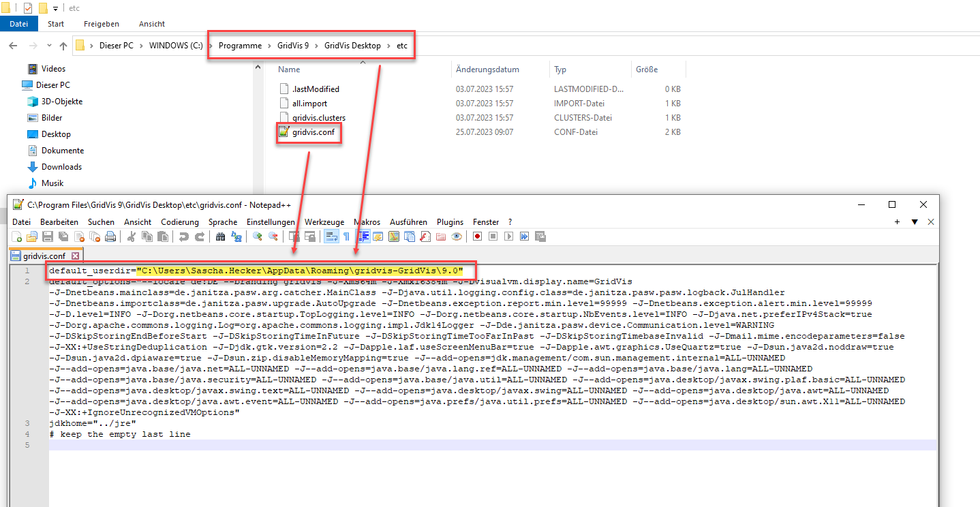Click the Undo arrow icon
This screenshot has width=980, height=507.
183,236
